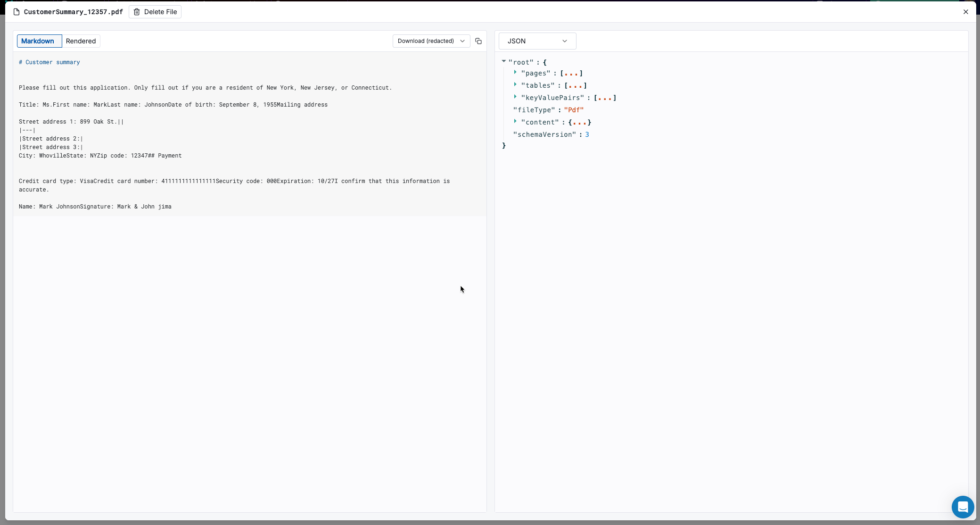
Task: Expand the content object node
Action: (515, 122)
